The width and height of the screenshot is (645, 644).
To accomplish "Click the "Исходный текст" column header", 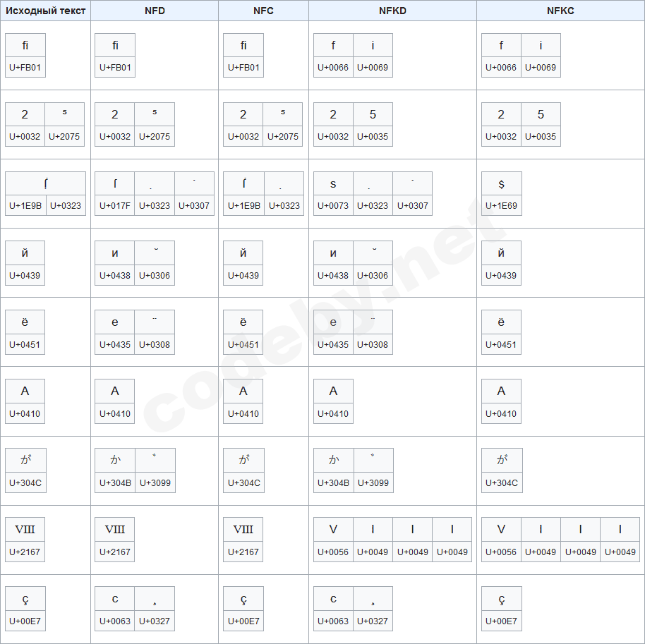I will pos(45,11).
